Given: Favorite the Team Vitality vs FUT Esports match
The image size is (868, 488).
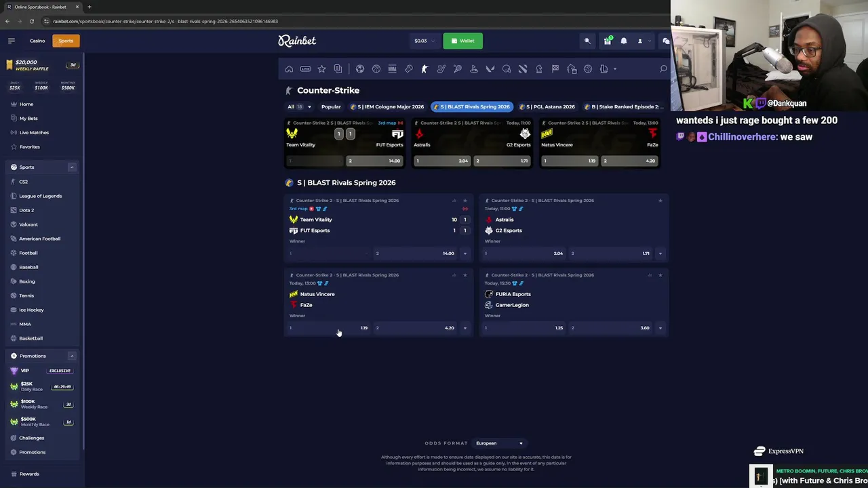Looking at the screenshot, I should click(x=465, y=200).
